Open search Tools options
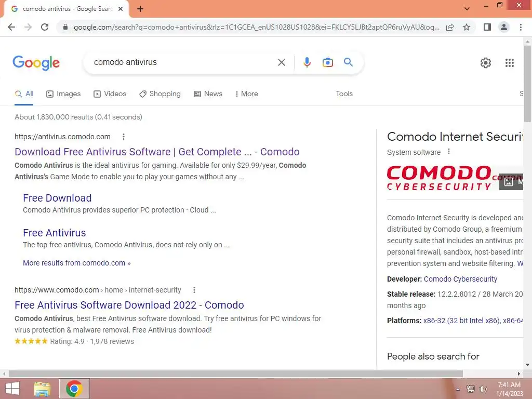Screen dimensions: 532x399 [x=344, y=94]
